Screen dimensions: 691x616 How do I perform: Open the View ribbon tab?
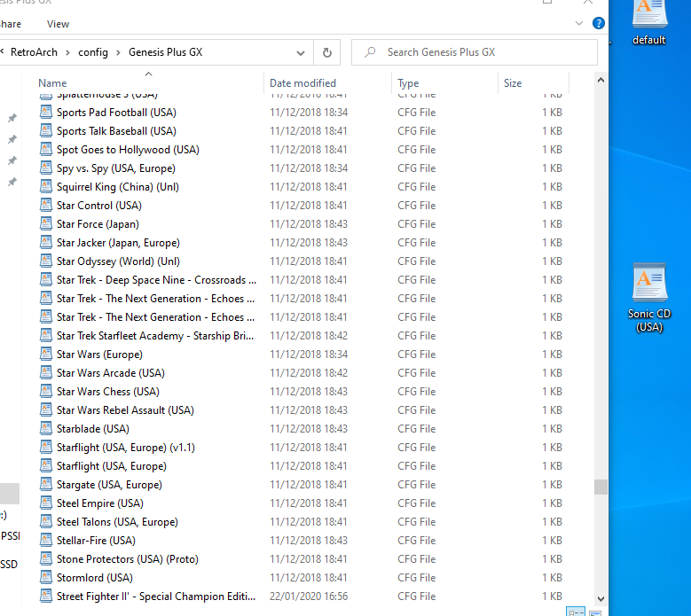[x=58, y=24]
